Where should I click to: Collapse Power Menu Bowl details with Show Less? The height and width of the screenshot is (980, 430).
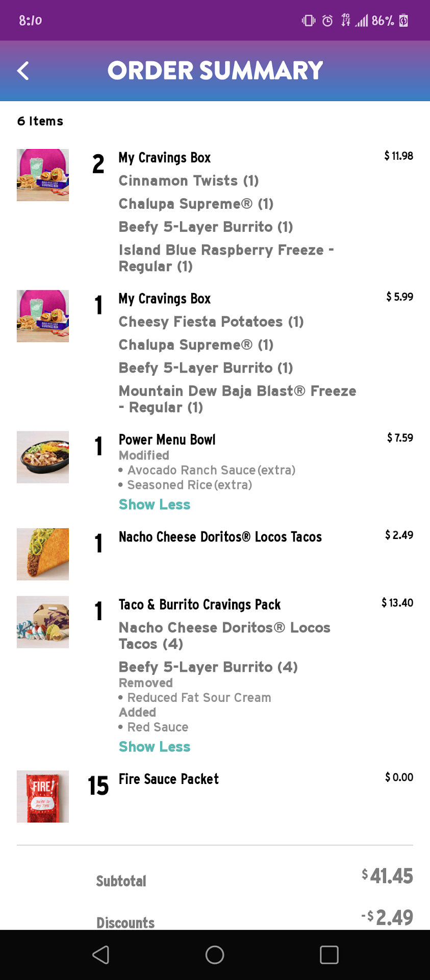click(155, 504)
